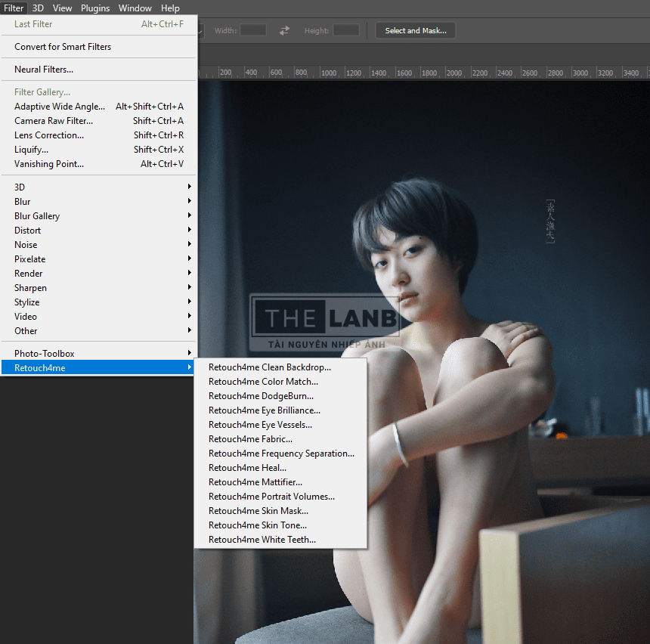Open the Window menu
This screenshot has width=650, height=644.
[135, 8]
